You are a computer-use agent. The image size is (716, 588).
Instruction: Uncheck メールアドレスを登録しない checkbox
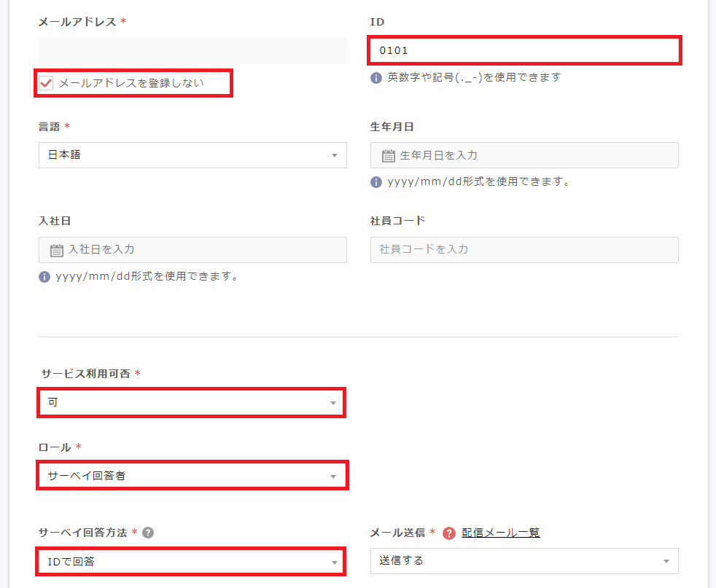coord(47,83)
